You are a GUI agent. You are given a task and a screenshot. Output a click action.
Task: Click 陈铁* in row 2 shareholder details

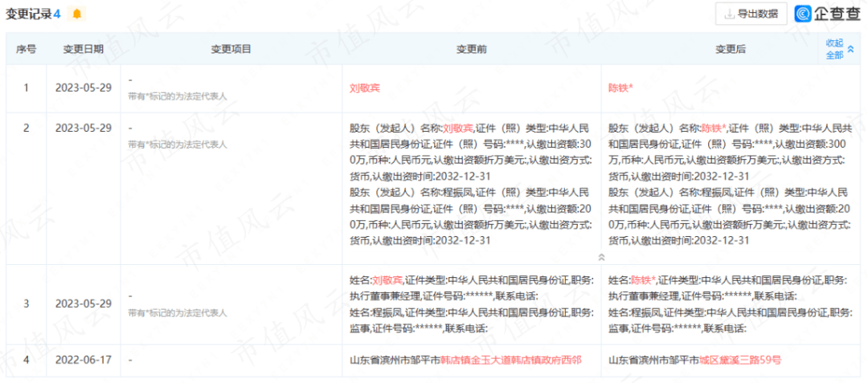714,128
